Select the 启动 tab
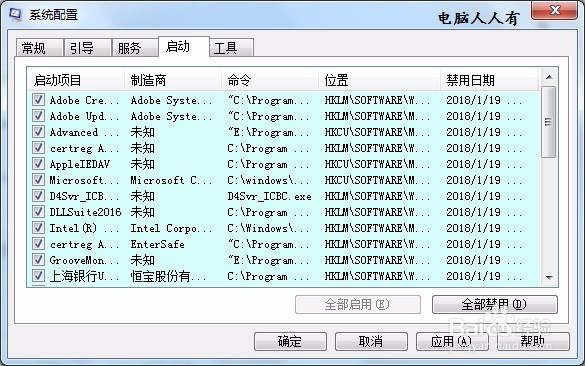The image size is (585, 366). [184, 47]
